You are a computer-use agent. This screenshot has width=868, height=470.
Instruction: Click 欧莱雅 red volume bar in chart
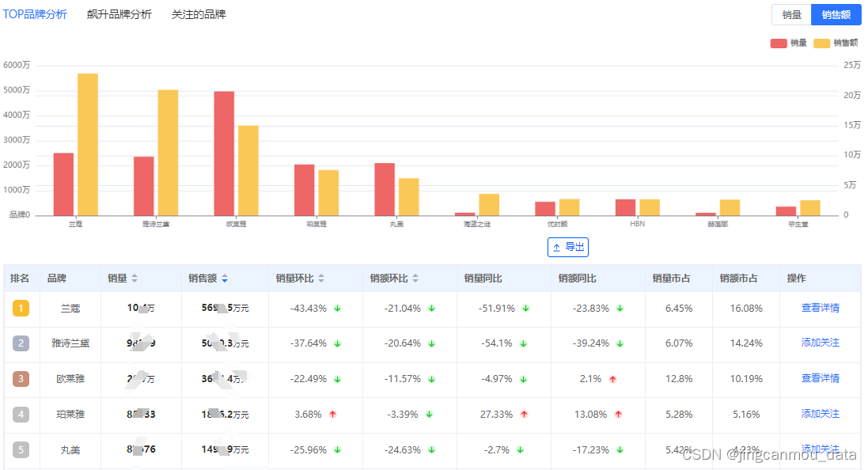click(x=224, y=154)
